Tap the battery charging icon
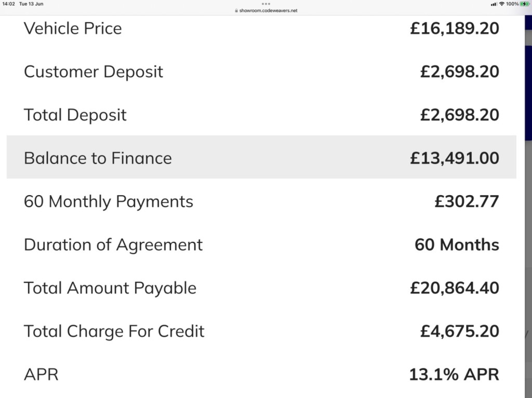 [525, 4]
